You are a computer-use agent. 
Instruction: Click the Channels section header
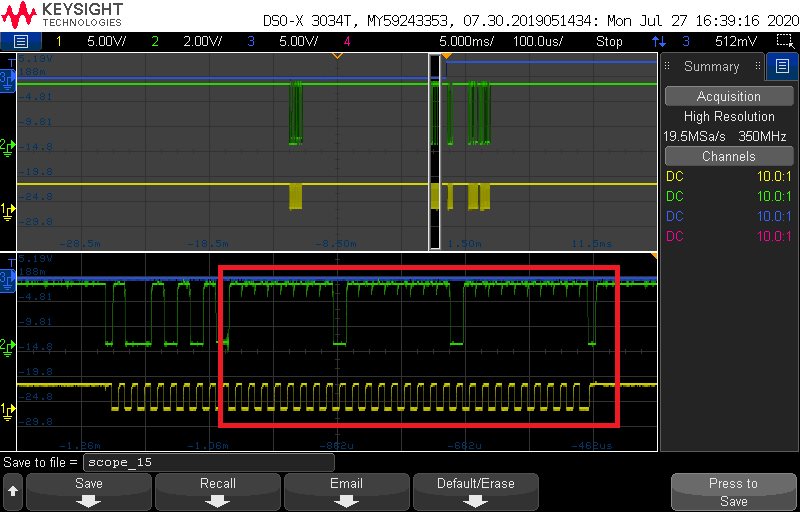tap(728, 156)
